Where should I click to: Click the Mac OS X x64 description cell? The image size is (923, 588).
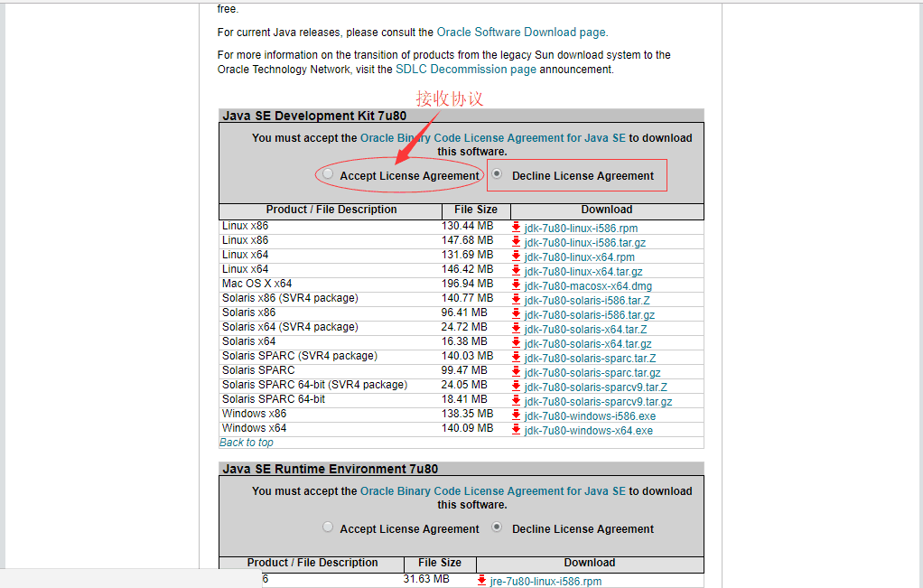[256, 283]
